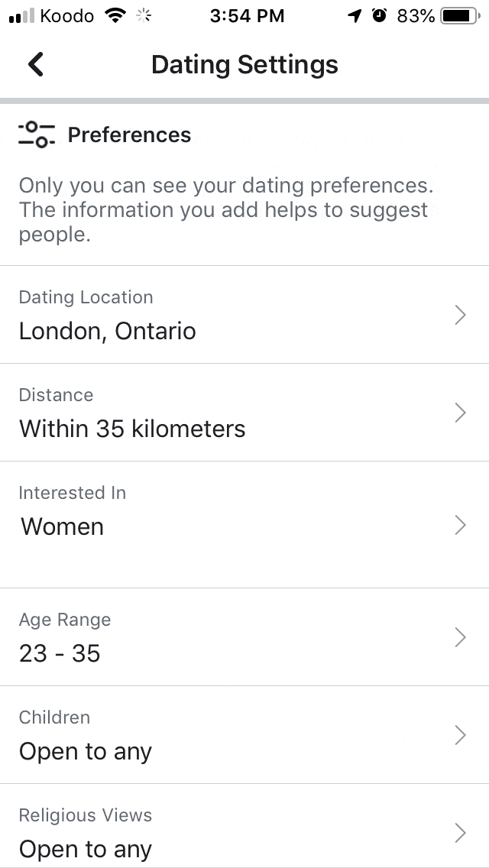Click the London, Ontario location text
489x868 pixels.
tap(107, 331)
